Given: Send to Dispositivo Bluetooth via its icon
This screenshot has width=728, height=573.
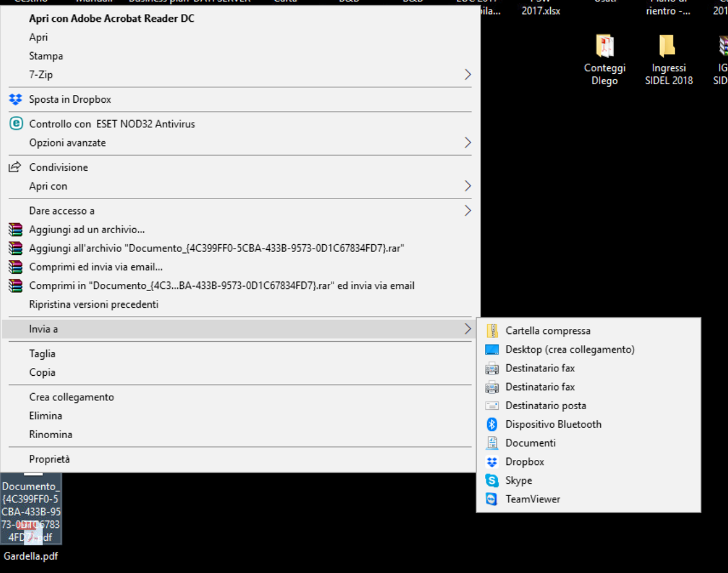Looking at the screenshot, I should (x=492, y=424).
